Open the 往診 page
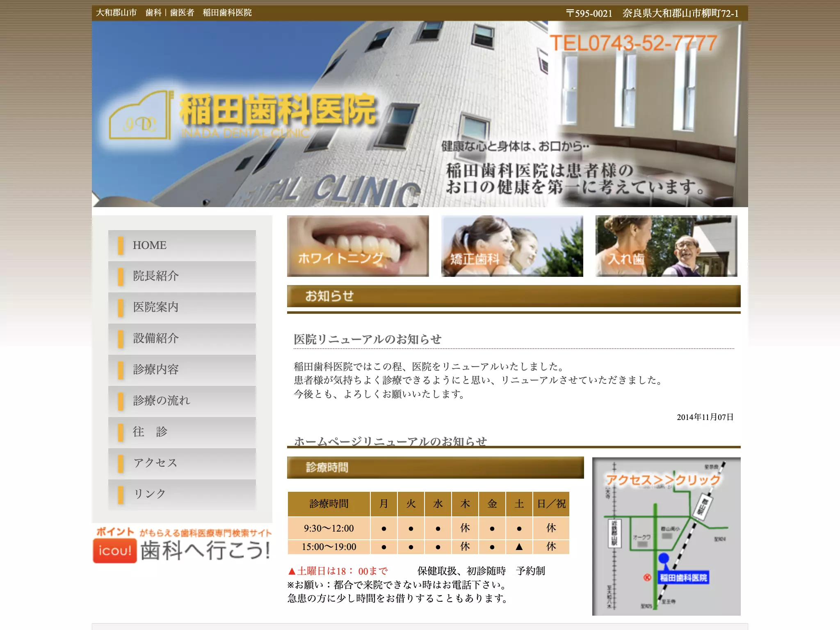The height and width of the screenshot is (630, 840). pos(182,432)
